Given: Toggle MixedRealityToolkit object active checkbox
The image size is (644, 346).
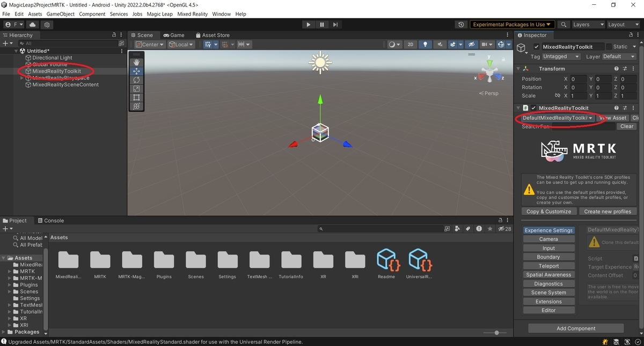Looking at the screenshot, I should pyautogui.click(x=537, y=47).
